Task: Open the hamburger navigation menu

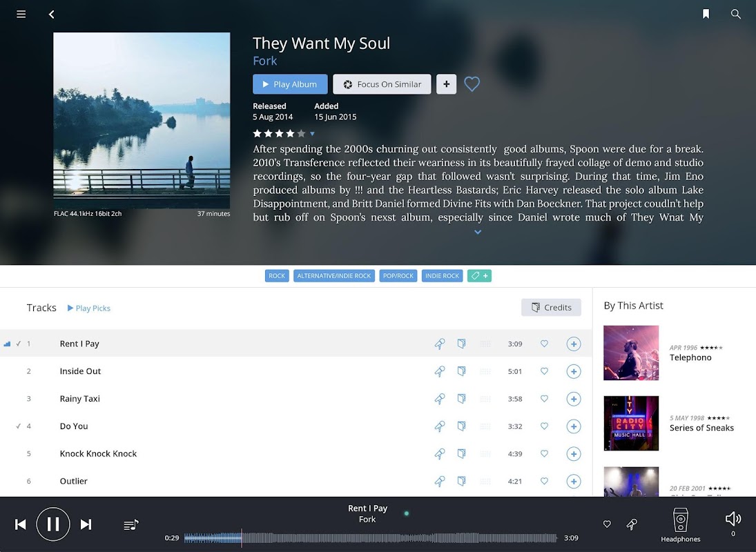Action: click(x=21, y=14)
